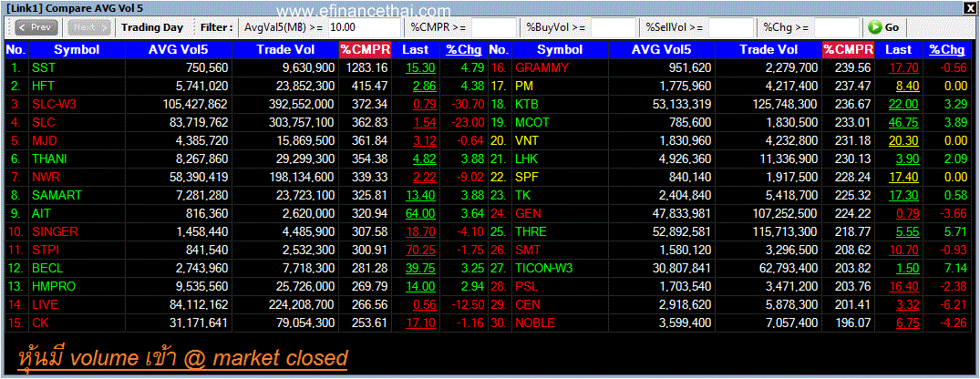Select the TICON-W3 symbol
The height and width of the screenshot is (379, 980).
click(543, 269)
